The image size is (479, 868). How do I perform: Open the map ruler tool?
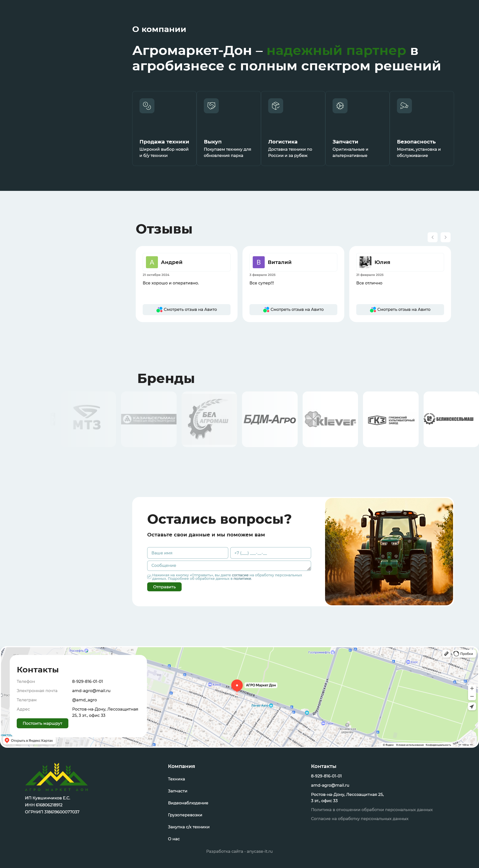(446, 654)
